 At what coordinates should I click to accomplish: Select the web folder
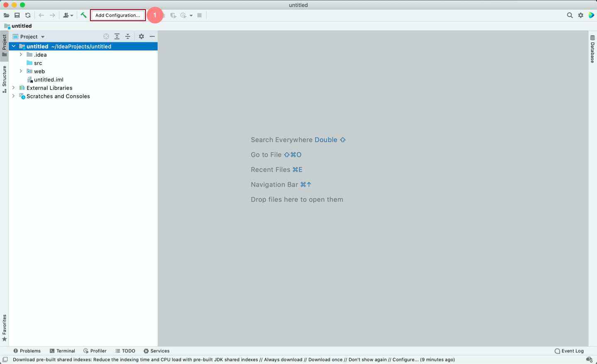[36, 71]
